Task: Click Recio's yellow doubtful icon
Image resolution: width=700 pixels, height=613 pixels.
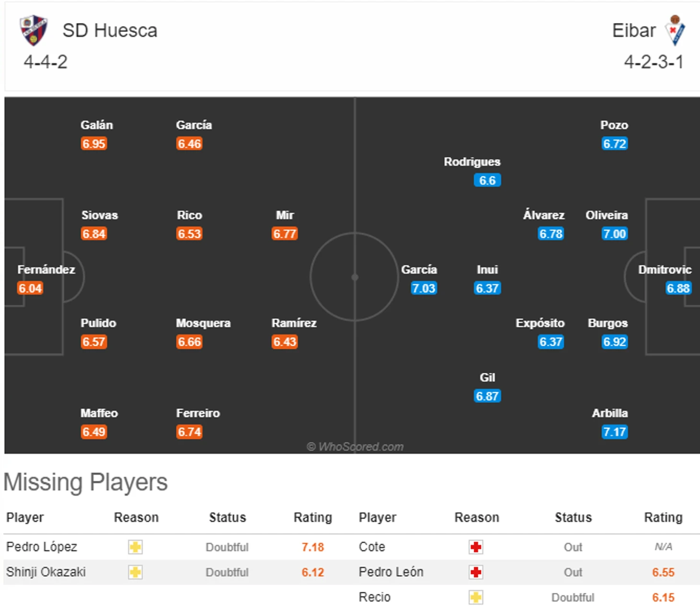Action: click(x=476, y=597)
